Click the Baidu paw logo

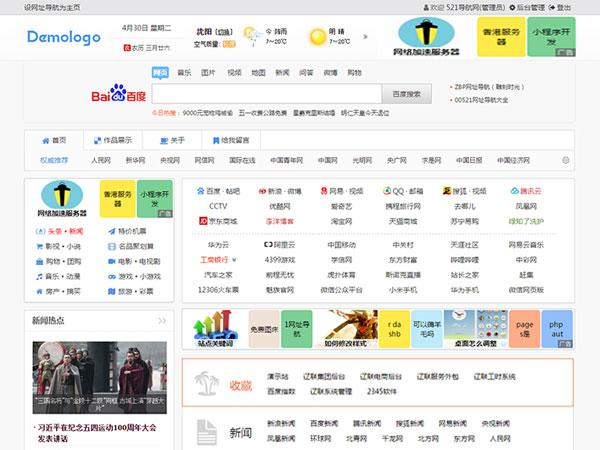(118, 93)
